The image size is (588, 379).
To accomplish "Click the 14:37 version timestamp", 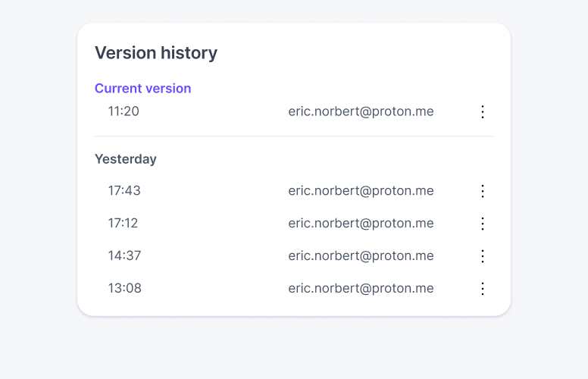I will 124,256.
